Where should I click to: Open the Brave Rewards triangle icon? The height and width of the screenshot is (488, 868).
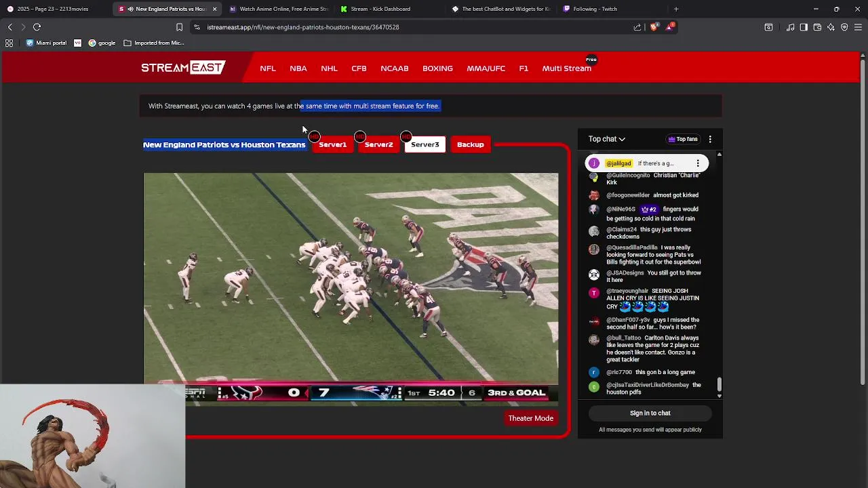click(x=670, y=27)
